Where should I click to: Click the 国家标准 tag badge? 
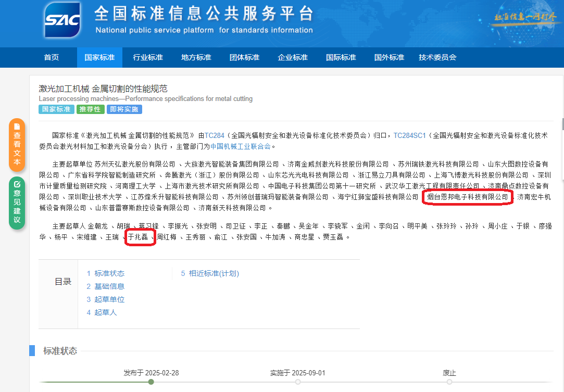point(56,109)
